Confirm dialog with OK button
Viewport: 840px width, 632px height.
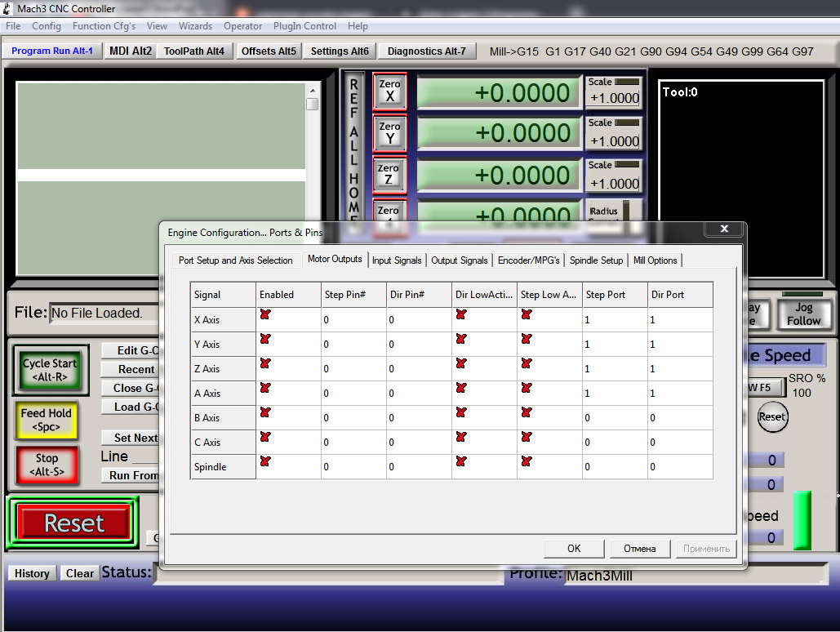[574, 549]
